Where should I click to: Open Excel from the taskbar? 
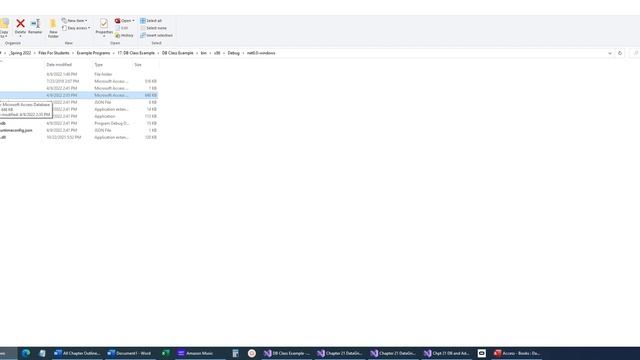click(166, 353)
